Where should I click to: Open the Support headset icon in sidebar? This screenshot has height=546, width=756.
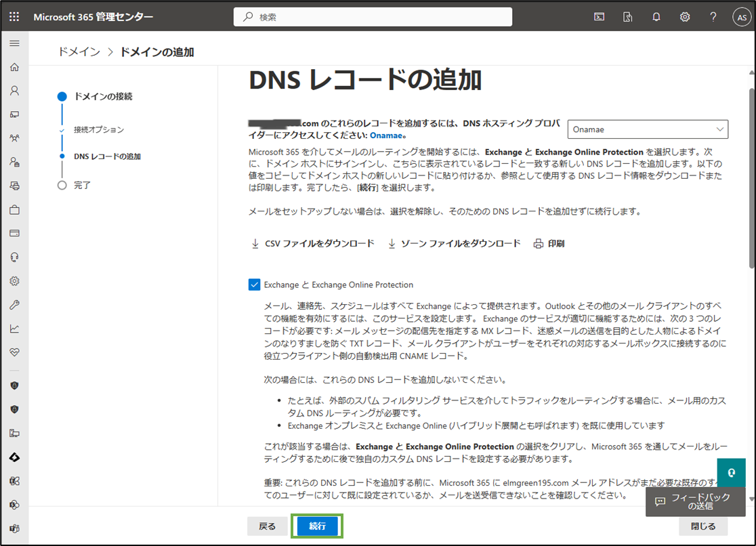pyautogui.click(x=14, y=257)
